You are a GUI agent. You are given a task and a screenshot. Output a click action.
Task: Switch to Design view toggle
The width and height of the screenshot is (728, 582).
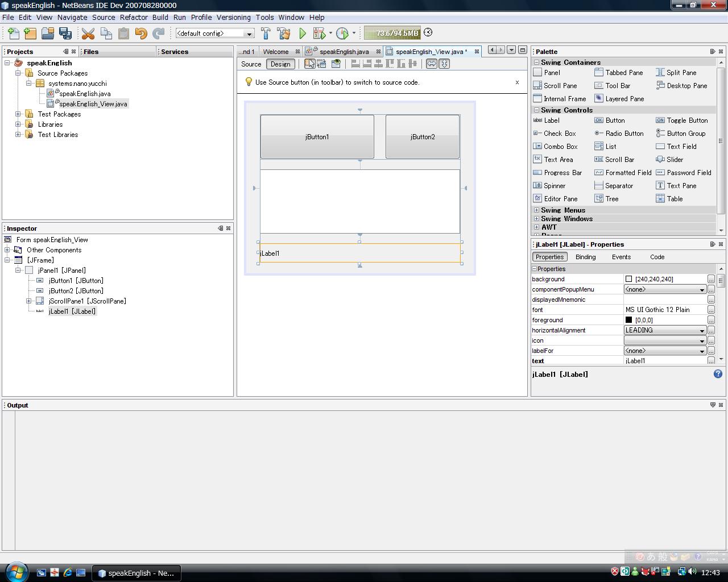click(x=280, y=64)
